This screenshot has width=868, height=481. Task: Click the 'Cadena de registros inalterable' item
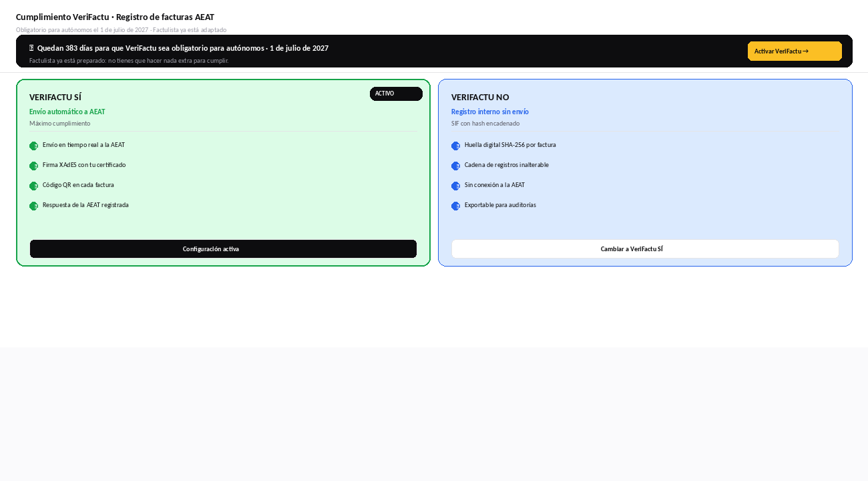(507, 165)
